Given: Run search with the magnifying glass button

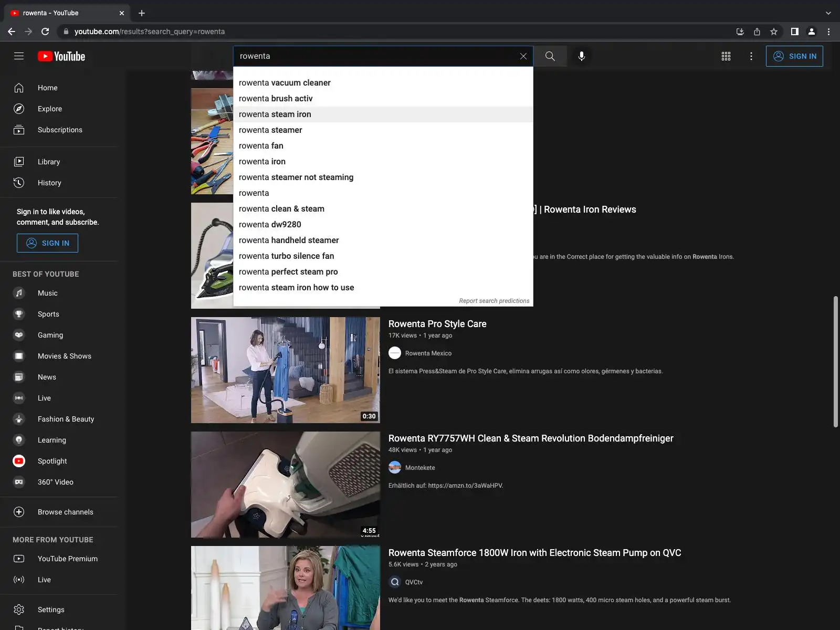Looking at the screenshot, I should (x=550, y=56).
